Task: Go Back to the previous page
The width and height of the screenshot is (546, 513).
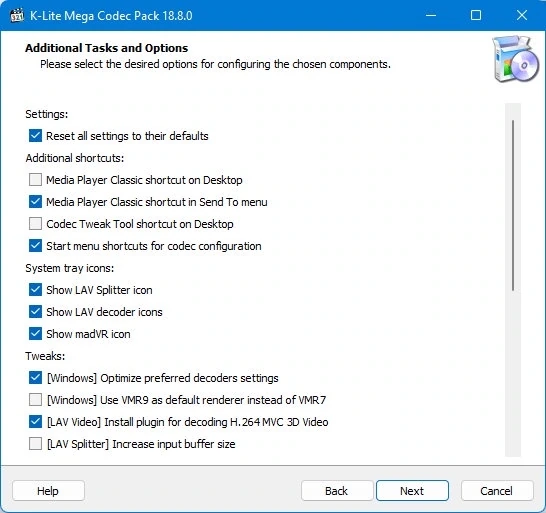Action: point(337,491)
